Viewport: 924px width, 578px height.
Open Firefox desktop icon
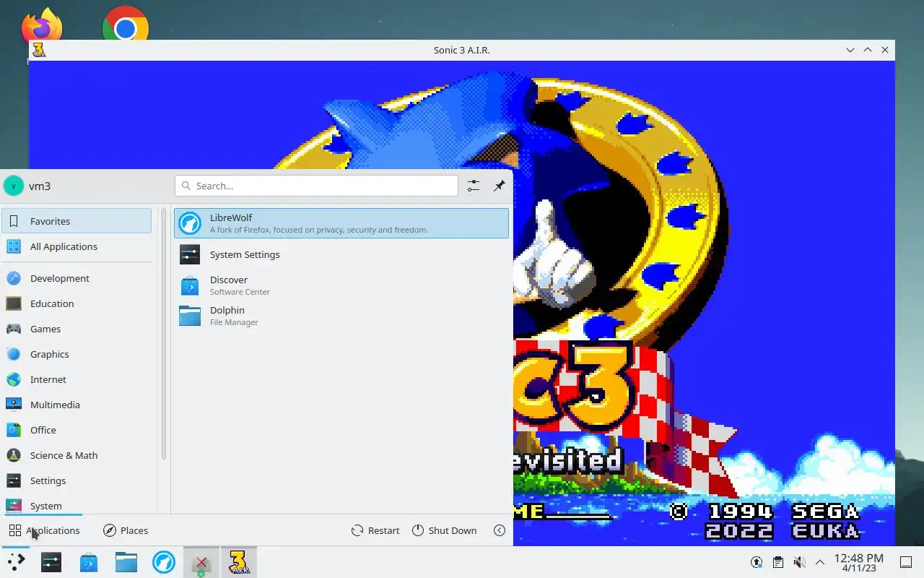tap(42, 27)
